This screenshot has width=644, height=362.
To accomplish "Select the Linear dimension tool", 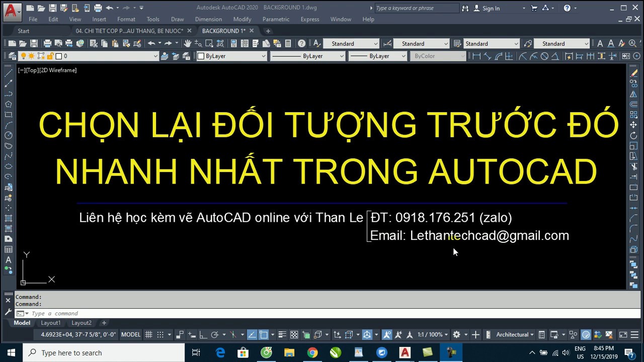I will click(x=476, y=56).
